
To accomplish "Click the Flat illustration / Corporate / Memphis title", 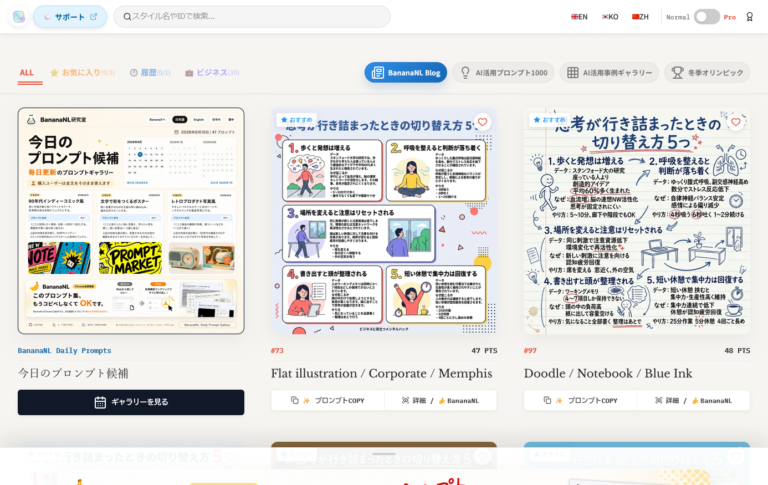I will pyautogui.click(x=382, y=373).
